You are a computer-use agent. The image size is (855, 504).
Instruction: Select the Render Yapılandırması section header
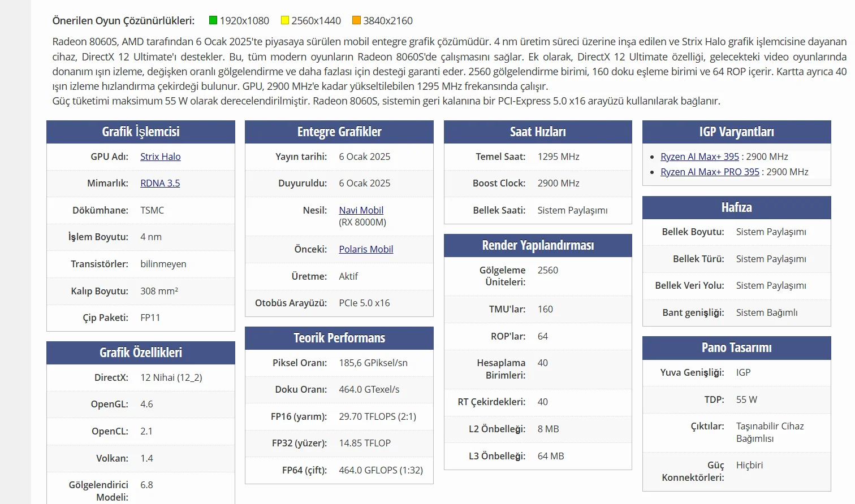tap(538, 245)
